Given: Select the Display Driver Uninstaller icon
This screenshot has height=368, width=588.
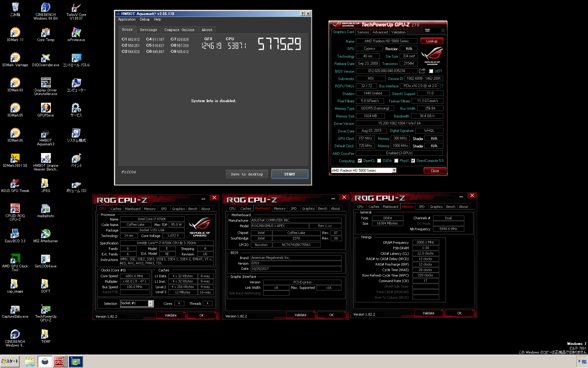Looking at the screenshot, I should [46, 87].
